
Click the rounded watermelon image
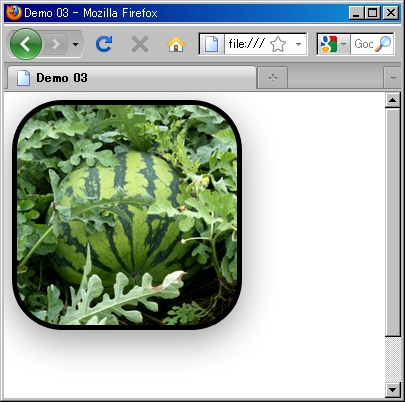pyautogui.click(x=127, y=215)
